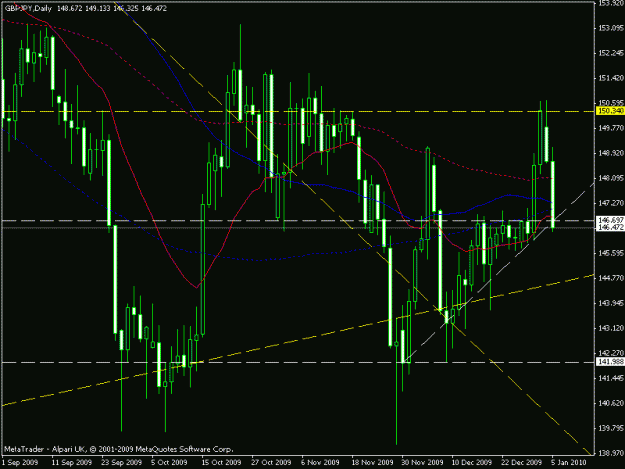Screen dimensions: 625x469
Task: Click the 151.420 price axis value
Action: 611,78
